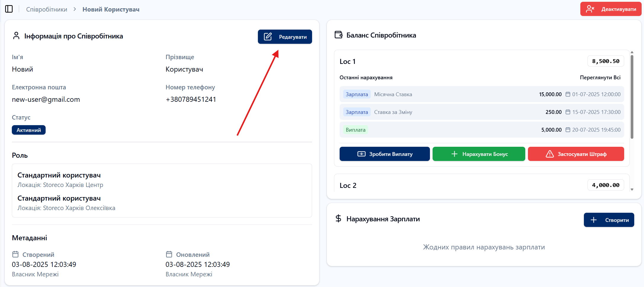Viewport: 644px width, 287px height.
Task: Click the pencil edit icon on Редагувати
Action: click(268, 37)
